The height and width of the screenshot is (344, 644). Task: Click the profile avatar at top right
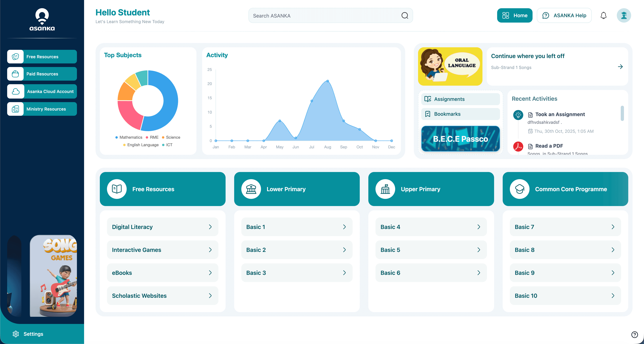(x=624, y=15)
